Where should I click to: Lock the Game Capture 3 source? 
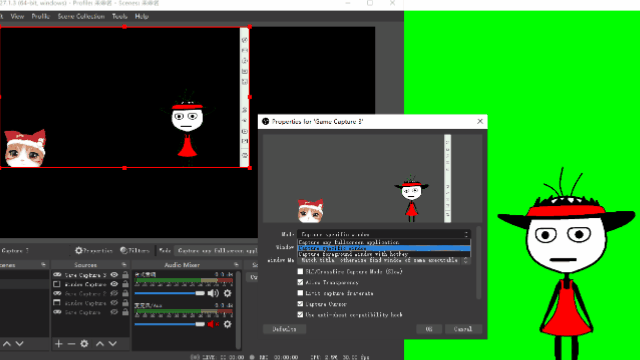tap(125, 275)
